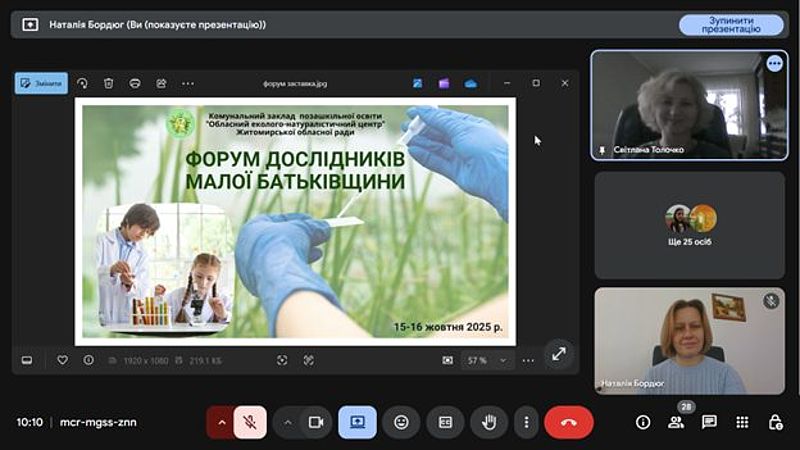Delete the image using trash icon
This screenshot has height=450, width=800.
point(108,83)
